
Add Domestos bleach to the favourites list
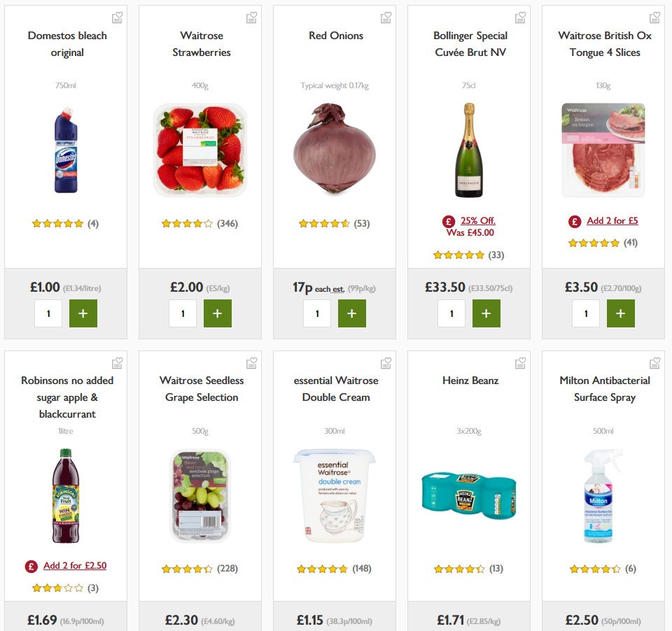117,18
